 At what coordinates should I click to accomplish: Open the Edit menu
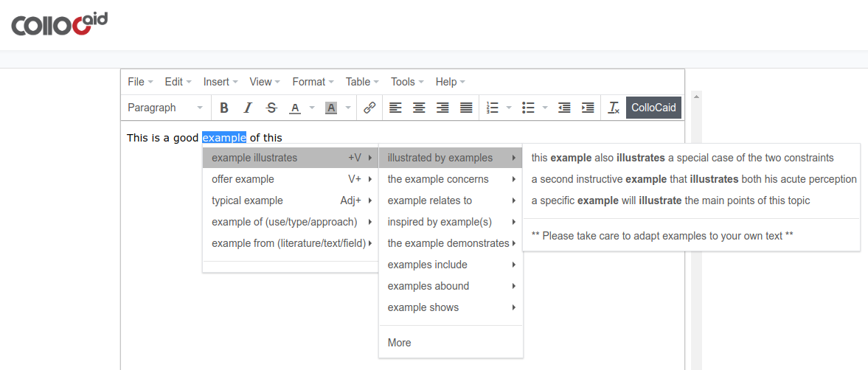coord(178,82)
